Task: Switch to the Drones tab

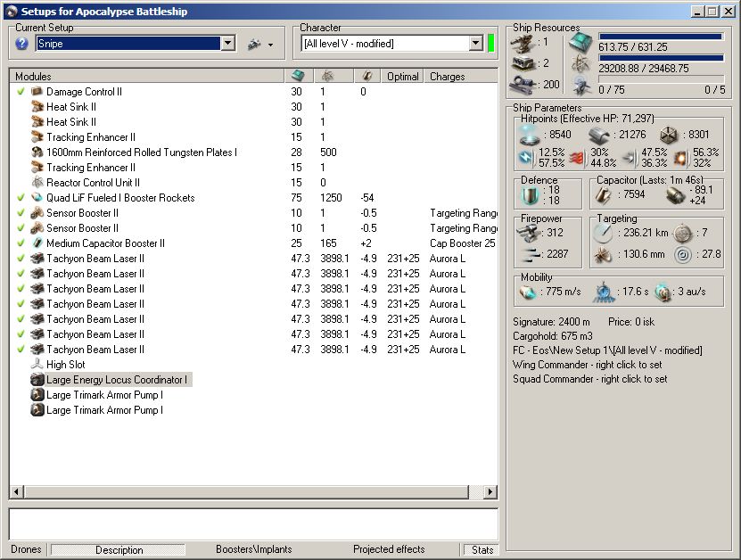Action: coord(26,549)
